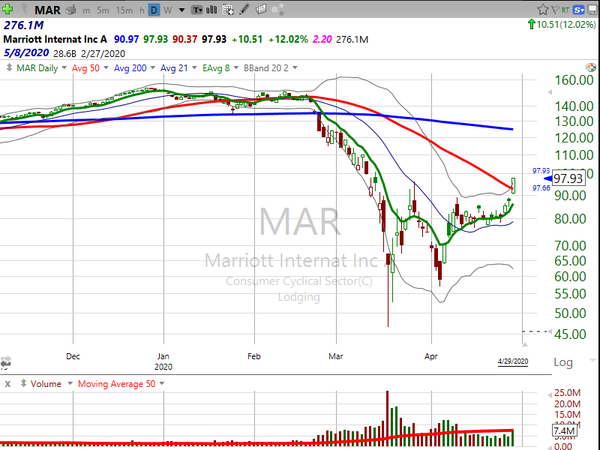Open the color palette settings icon
The image size is (600, 450).
[x=591, y=68]
